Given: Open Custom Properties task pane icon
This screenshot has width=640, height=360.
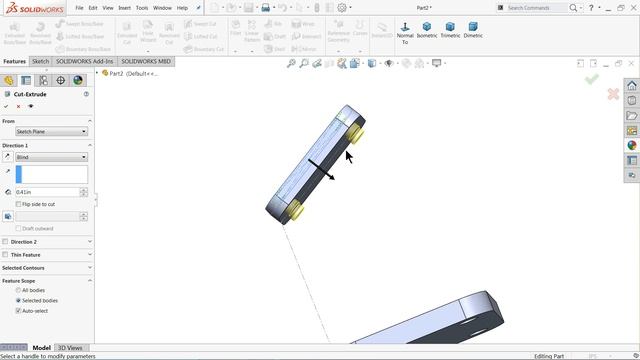Looking at the screenshot, I should (x=632, y=160).
